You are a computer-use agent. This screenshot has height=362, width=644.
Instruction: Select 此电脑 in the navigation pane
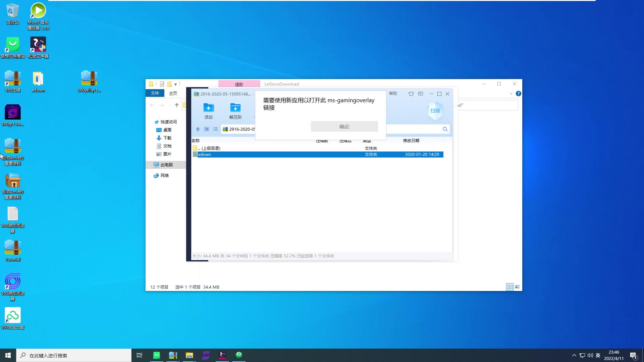pos(166,165)
